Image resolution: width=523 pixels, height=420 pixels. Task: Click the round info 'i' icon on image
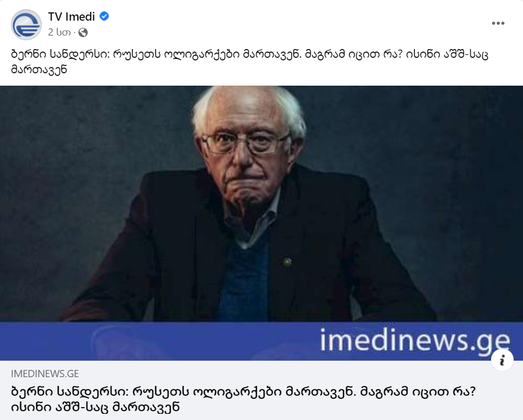pos(502,360)
